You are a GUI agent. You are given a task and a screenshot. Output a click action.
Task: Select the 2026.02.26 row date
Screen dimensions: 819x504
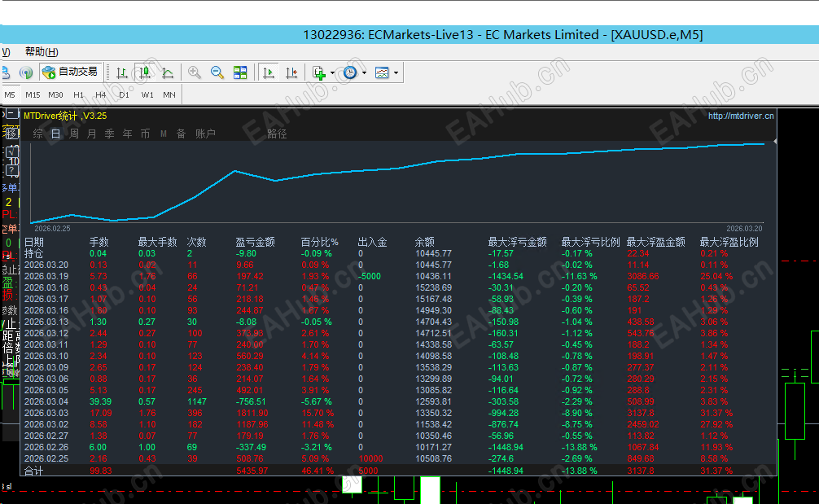click(x=46, y=447)
